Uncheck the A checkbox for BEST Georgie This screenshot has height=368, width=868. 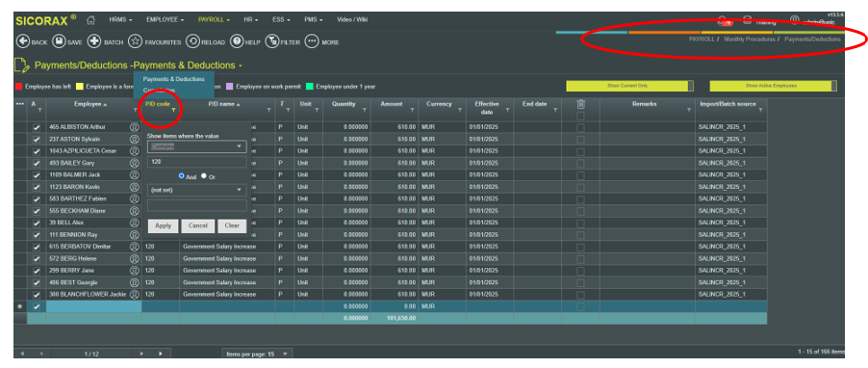37,282
